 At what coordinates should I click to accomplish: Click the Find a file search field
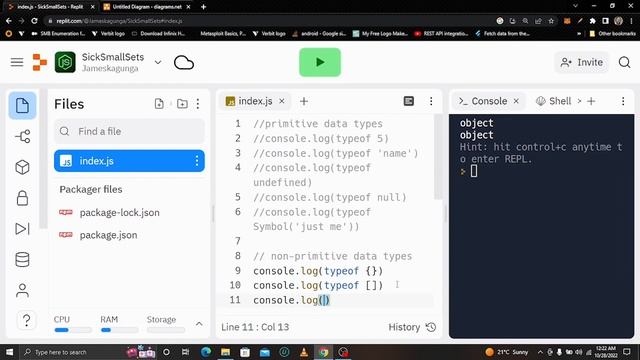pos(129,131)
